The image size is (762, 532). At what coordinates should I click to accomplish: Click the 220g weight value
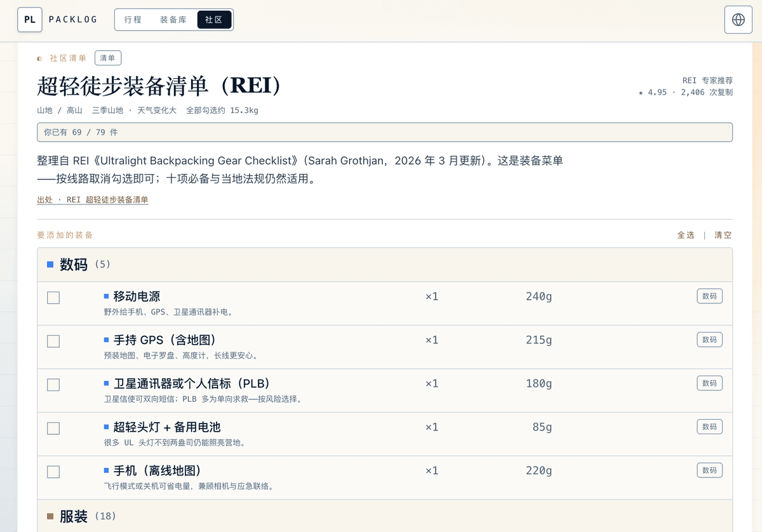pyautogui.click(x=538, y=470)
